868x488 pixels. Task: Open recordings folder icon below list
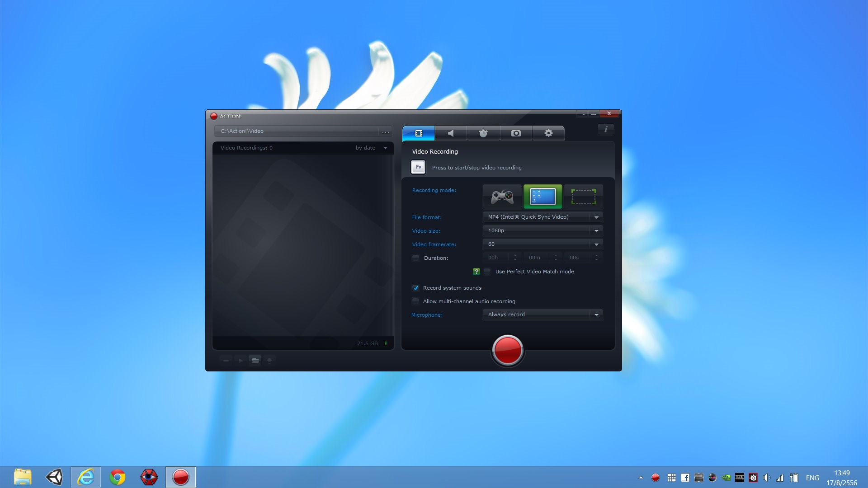click(255, 360)
